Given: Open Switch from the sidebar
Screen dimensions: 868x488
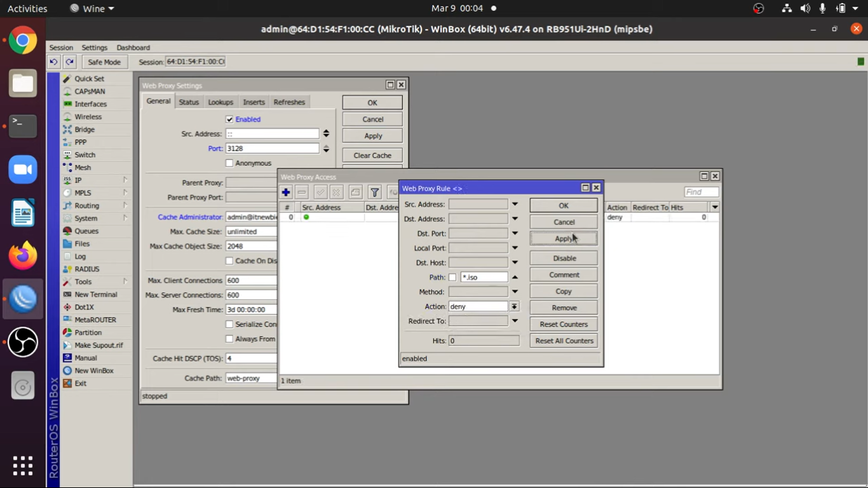Looking at the screenshot, I should pos(85,155).
